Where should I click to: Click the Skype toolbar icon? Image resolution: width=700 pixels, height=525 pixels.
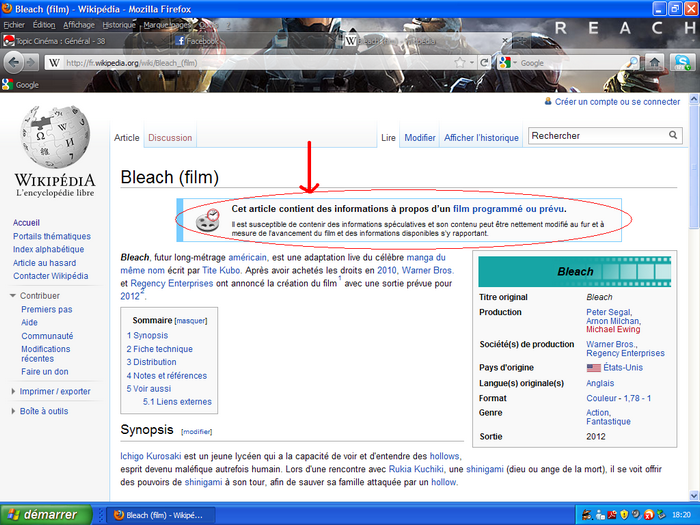pyautogui.click(x=681, y=62)
